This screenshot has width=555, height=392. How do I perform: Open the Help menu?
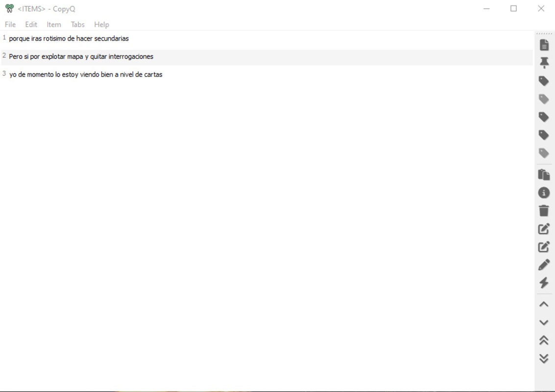(101, 24)
